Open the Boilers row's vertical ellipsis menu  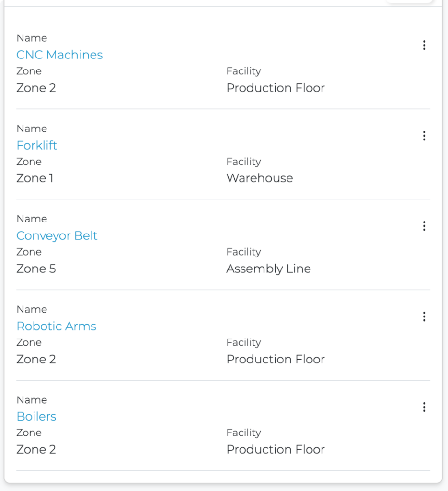[x=424, y=408]
